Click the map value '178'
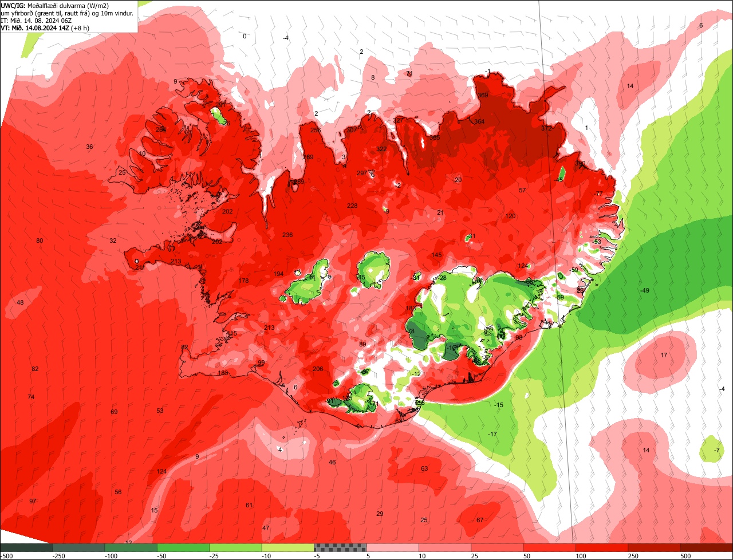Viewport: 733px width, 560px height. pyautogui.click(x=244, y=281)
